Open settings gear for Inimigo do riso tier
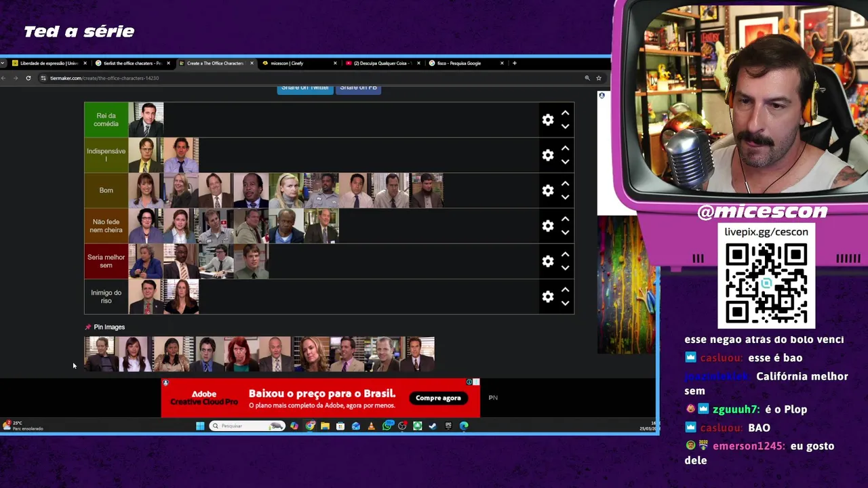 548,296
